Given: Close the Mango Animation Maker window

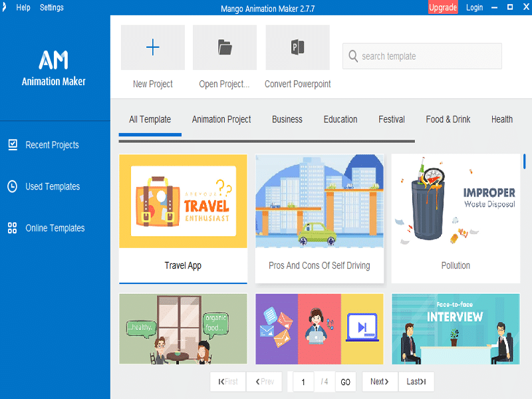Looking at the screenshot, I should (x=526, y=7).
